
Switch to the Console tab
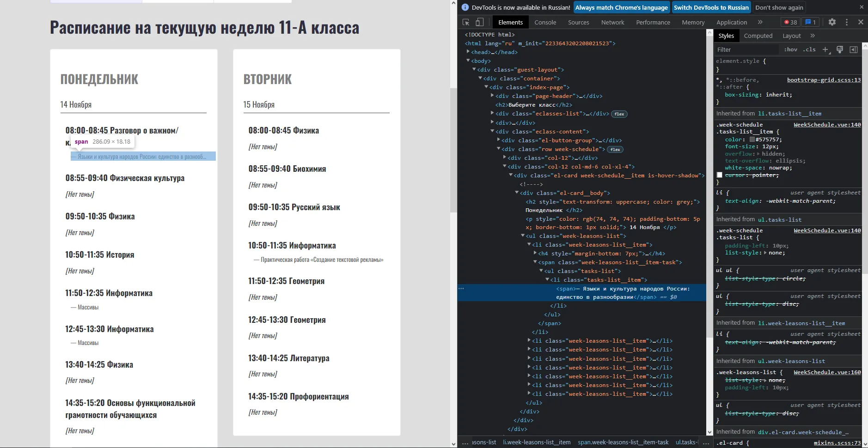(545, 22)
